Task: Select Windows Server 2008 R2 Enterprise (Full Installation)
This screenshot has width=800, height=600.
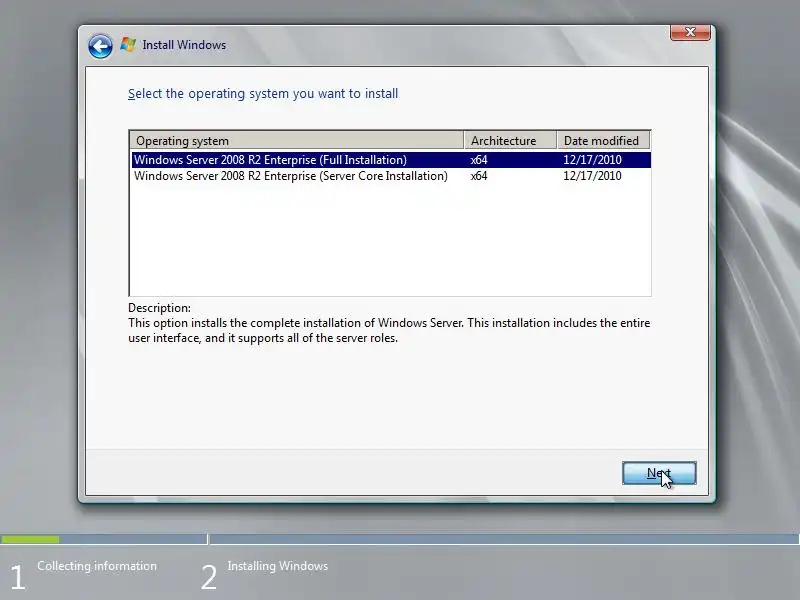Action: [391, 160]
